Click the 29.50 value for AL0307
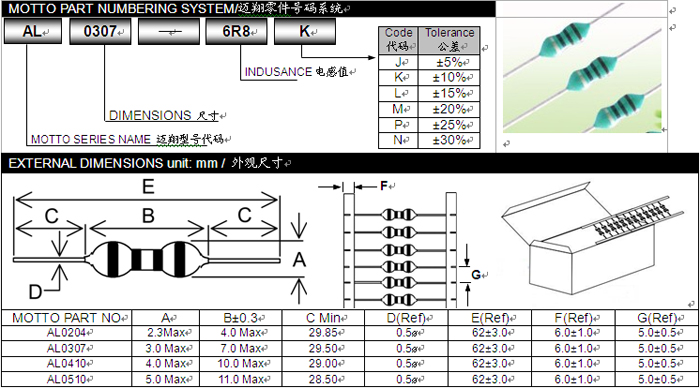This screenshot has width=700, height=388. pos(323,348)
